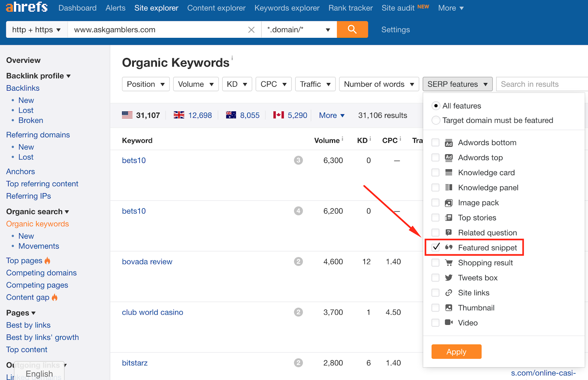Click the Knowledge panel icon
This screenshot has width=588, height=380.
tap(449, 188)
